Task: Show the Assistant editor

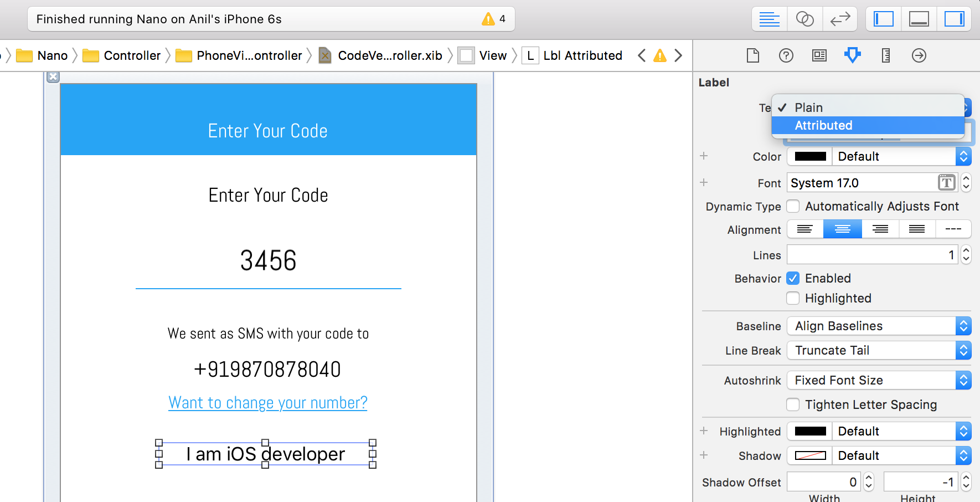Action: pos(804,19)
